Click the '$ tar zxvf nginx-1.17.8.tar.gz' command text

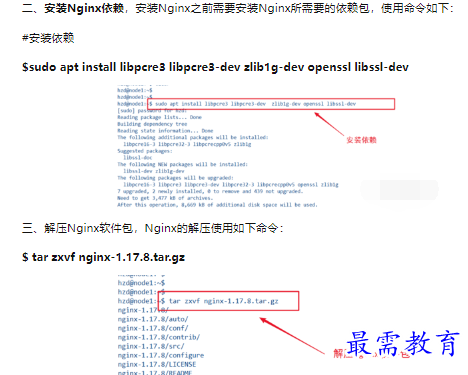coord(103,257)
